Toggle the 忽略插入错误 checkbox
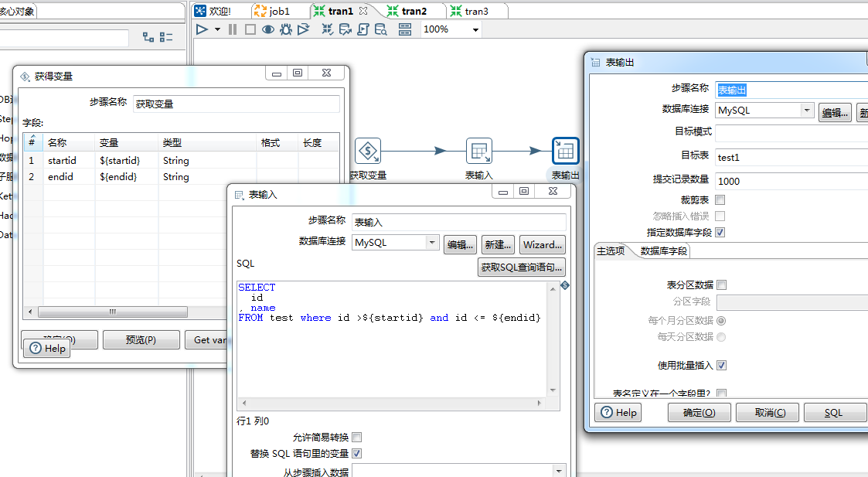This screenshot has height=477, width=868. click(x=720, y=216)
